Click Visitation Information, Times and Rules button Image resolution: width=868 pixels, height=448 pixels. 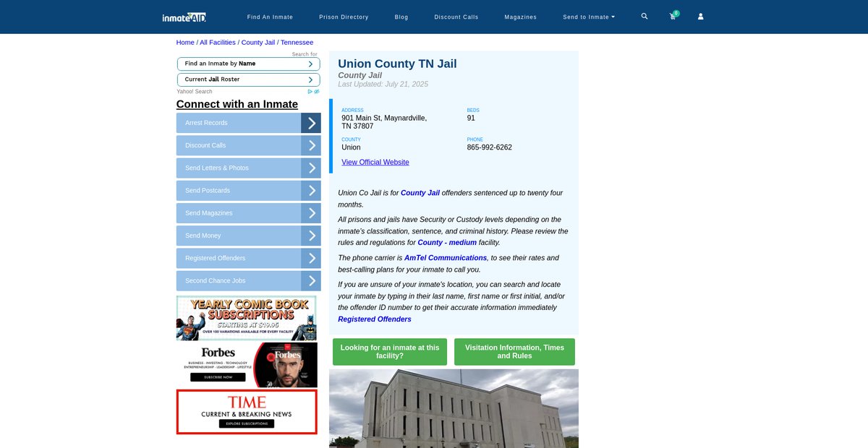click(x=514, y=352)
